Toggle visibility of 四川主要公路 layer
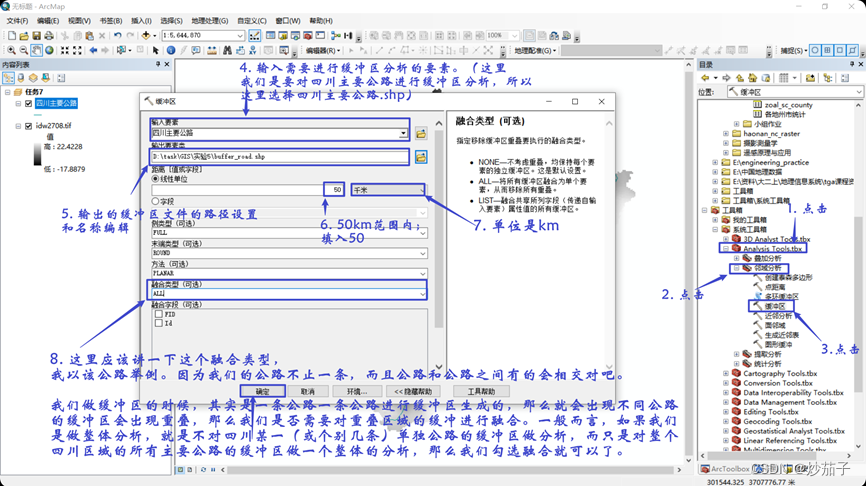This screenshot has height=486, width=866. pyautogui.click(x=28, y=103)
